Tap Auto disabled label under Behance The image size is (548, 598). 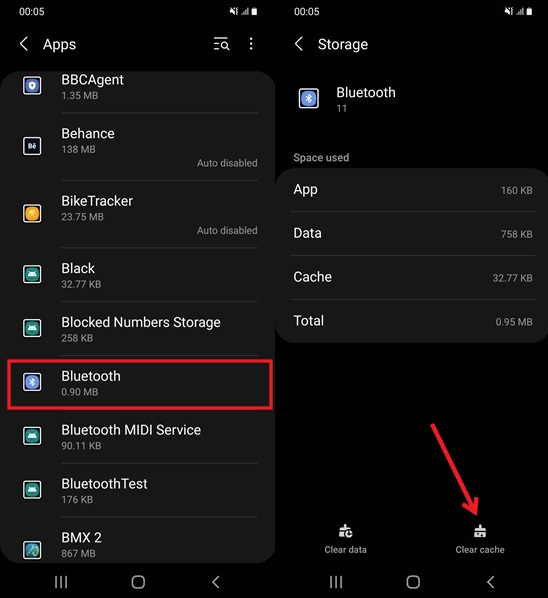click(227, 163)
